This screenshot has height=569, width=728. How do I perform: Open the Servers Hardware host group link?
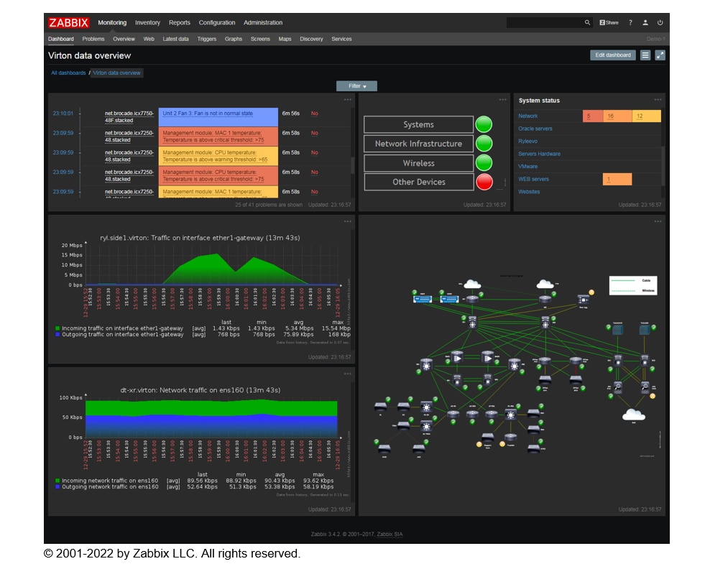click(x=539, y=154)
